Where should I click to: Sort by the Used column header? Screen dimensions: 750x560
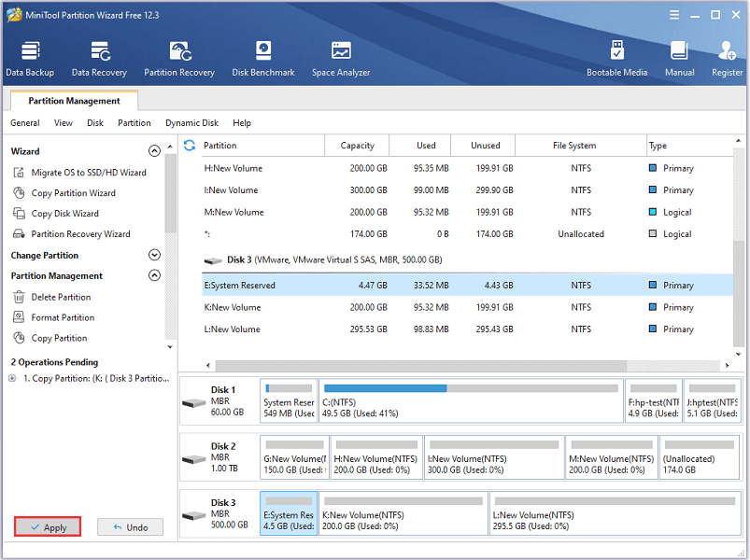tap(420, 146)
